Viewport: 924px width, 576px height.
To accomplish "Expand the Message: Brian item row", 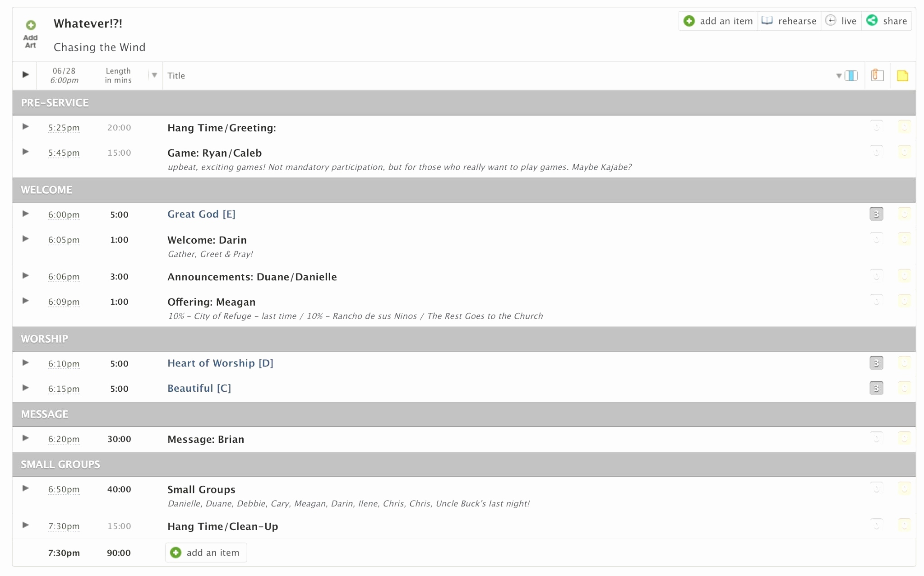I will pyautogui.click(x=26, y=438).
